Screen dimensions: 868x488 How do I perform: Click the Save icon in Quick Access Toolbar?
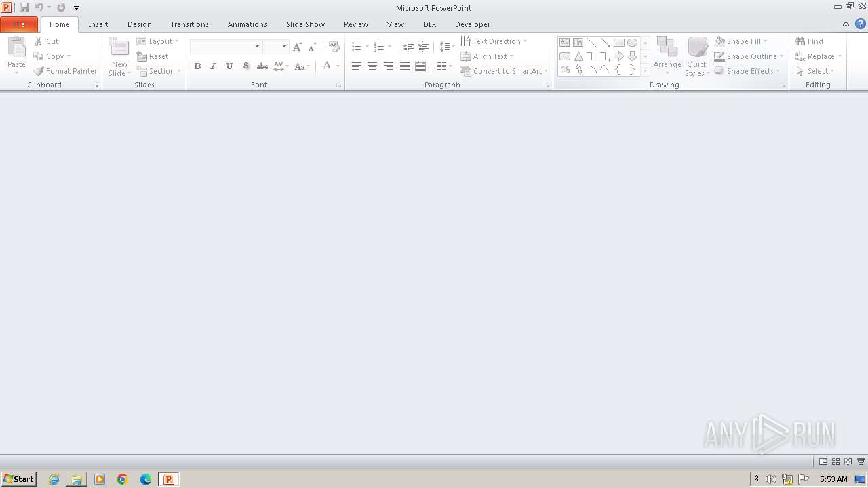point(24,7)
